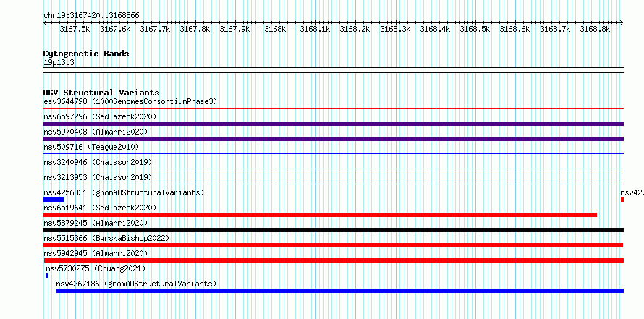Click the black bar of nsv5879245

(x=334, y=230)
